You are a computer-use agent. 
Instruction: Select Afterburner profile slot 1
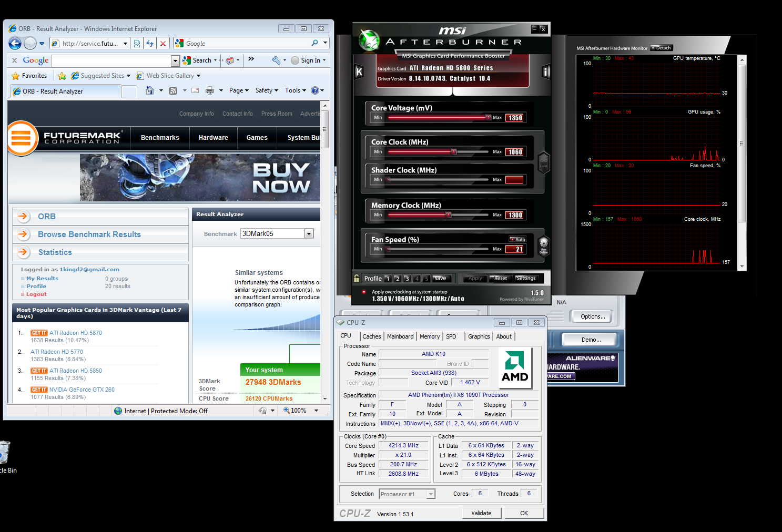388,279
